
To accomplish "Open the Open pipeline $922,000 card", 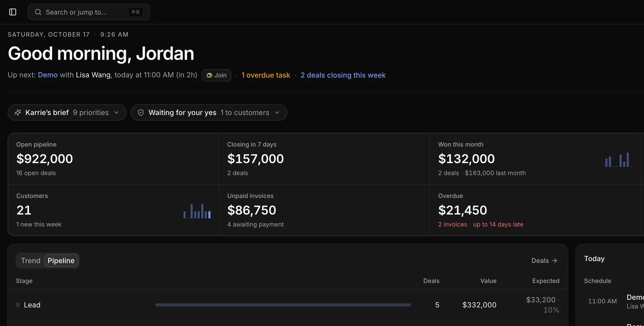I will 113,159.
